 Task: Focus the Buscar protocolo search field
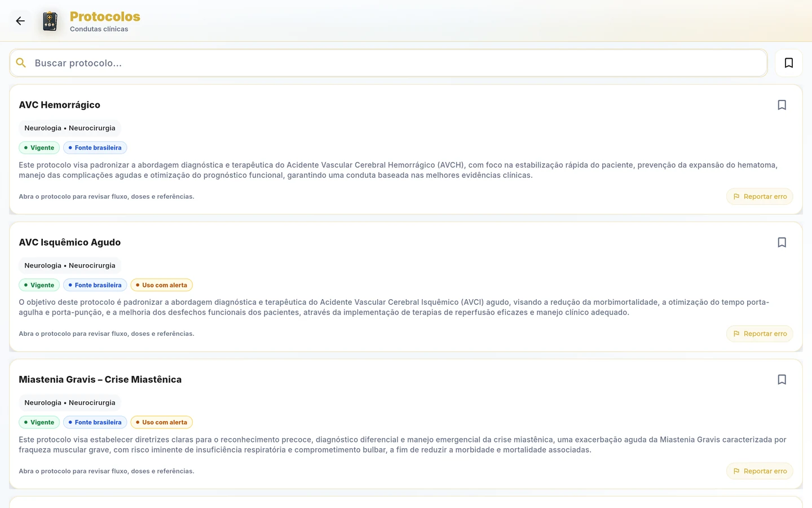tap(389, 63)
